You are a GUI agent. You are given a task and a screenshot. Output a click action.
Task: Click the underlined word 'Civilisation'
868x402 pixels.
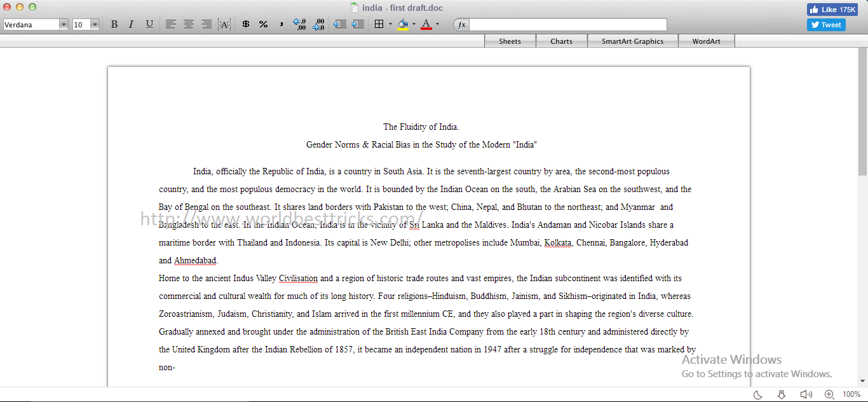pos(298,279)
